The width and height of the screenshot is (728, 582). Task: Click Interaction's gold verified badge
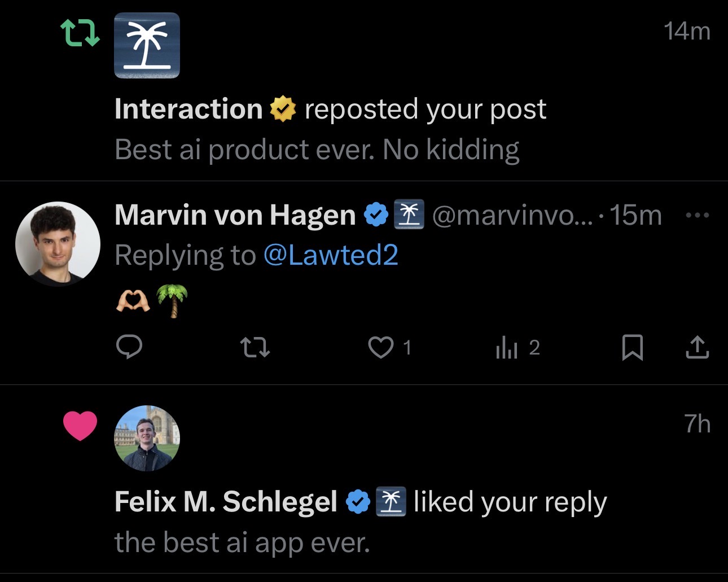tap(283, 109)
